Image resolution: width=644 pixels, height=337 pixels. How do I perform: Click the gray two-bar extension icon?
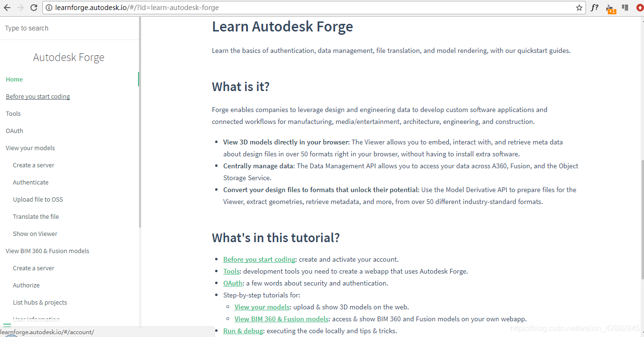coord(625,8)
